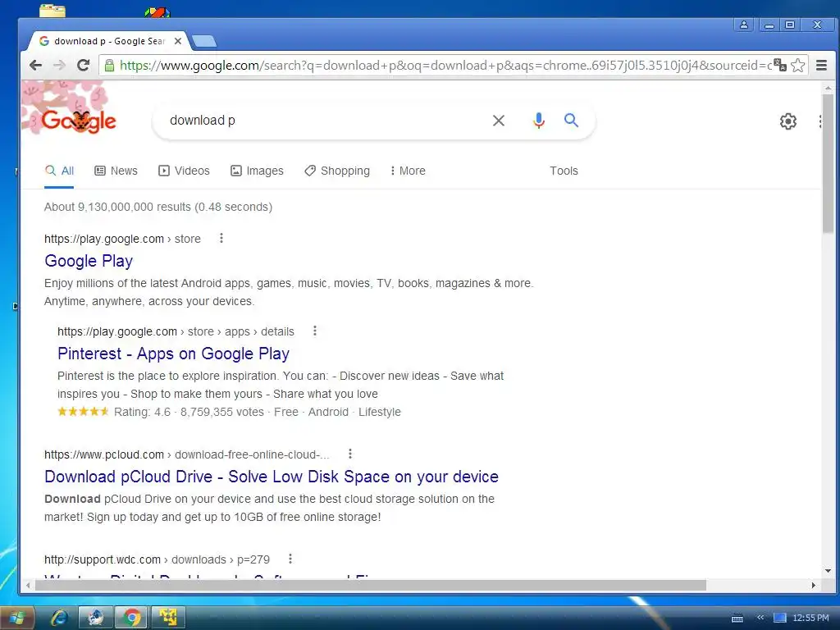The height and width of the screenshot is (630, 840).
Task: Go back to the previous page
Action: click(x=35, y=66)
